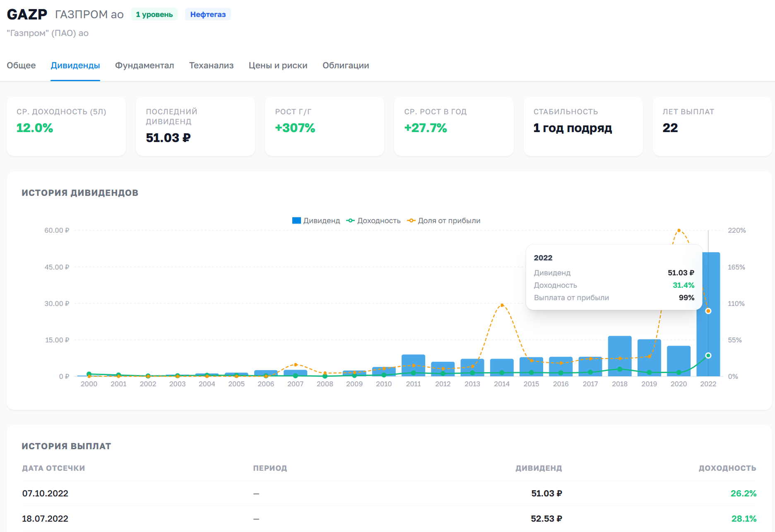Viewport: 775px width, 532px height.
Task: Click the tooltip yield value 31.4%
Action: tap(684, 285)
